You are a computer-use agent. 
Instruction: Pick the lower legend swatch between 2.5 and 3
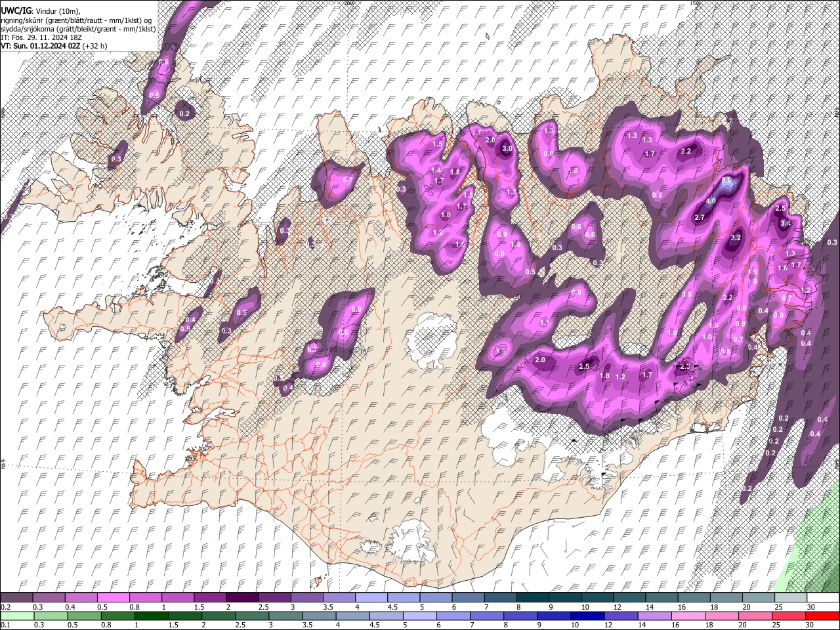point(252,616)
